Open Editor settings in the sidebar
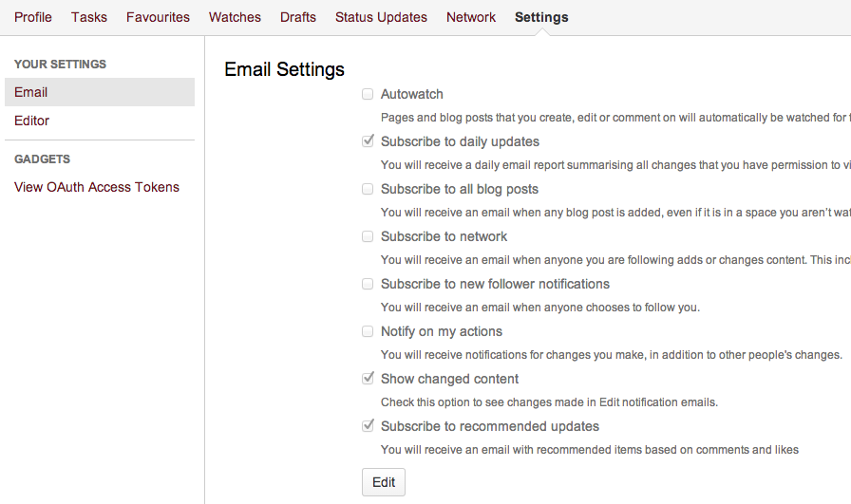The image size is (851, 504). coord(32,121)
